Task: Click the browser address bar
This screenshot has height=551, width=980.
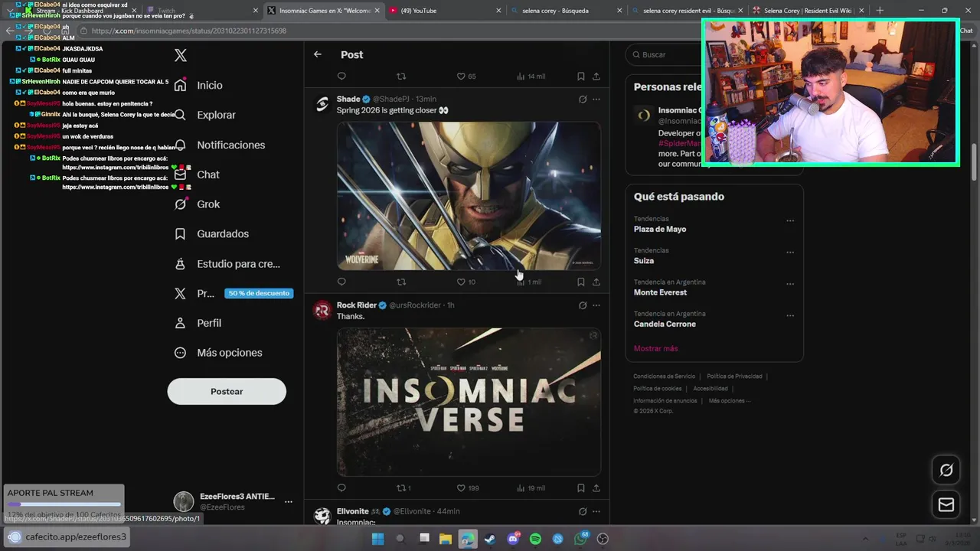Action: [x=383, y=31]
